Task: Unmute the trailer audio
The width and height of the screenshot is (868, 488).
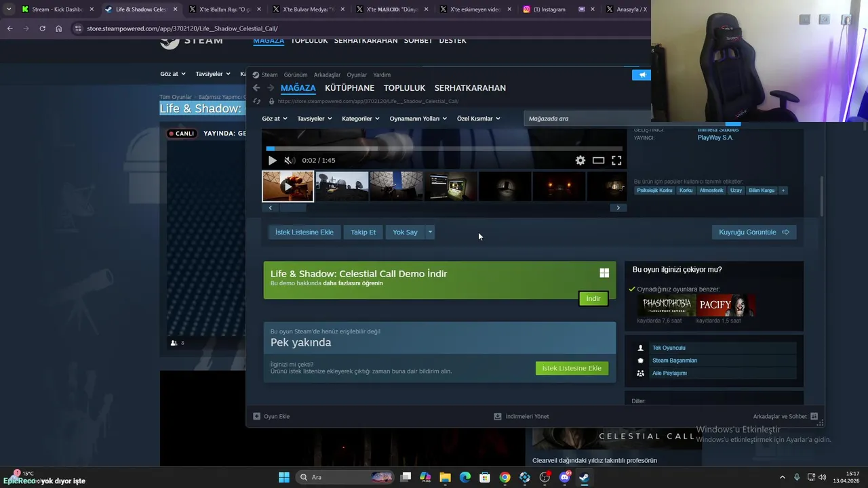Action: pyautogui.click(x=290, y=161)
